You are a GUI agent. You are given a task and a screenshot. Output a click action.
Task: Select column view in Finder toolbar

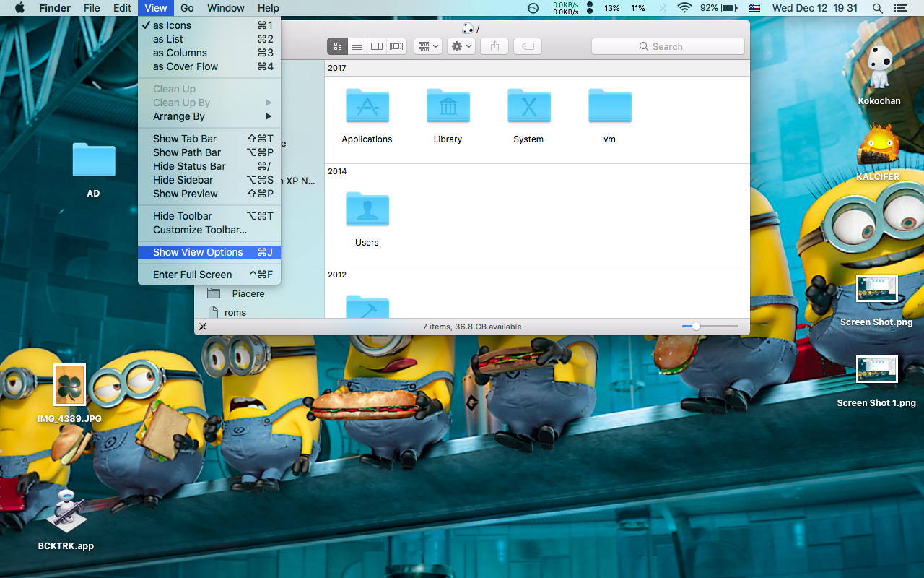(x=377, y=46)
